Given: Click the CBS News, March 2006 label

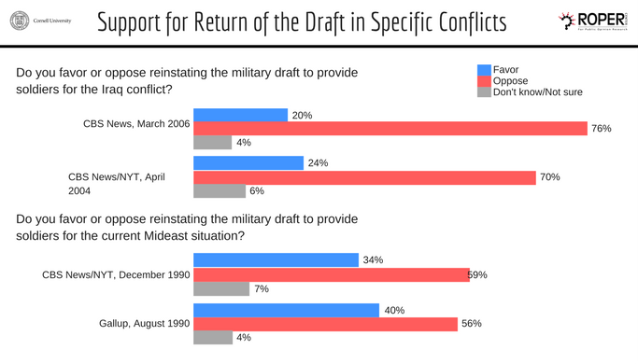Looking at the screenshot, I should (136, 123).
